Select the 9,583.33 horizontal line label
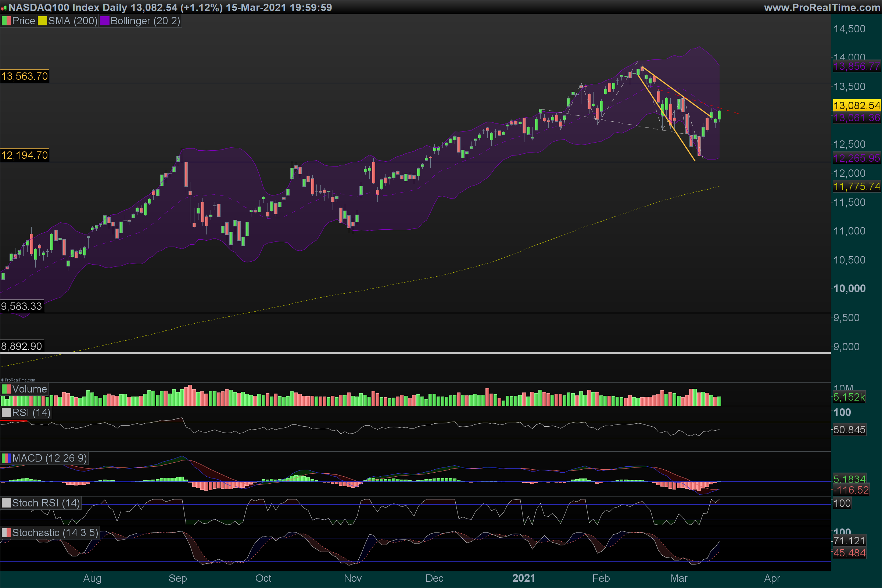Image resolution: width=882 pixels, height=588 pixels. click(x=22, y=306)
